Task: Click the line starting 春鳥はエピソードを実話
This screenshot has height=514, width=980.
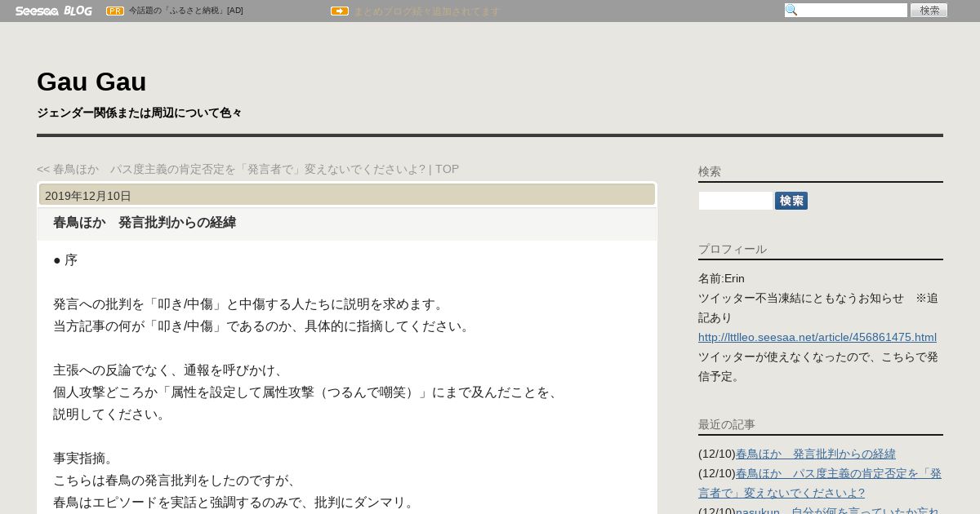Action: click(x=236, y=502)
